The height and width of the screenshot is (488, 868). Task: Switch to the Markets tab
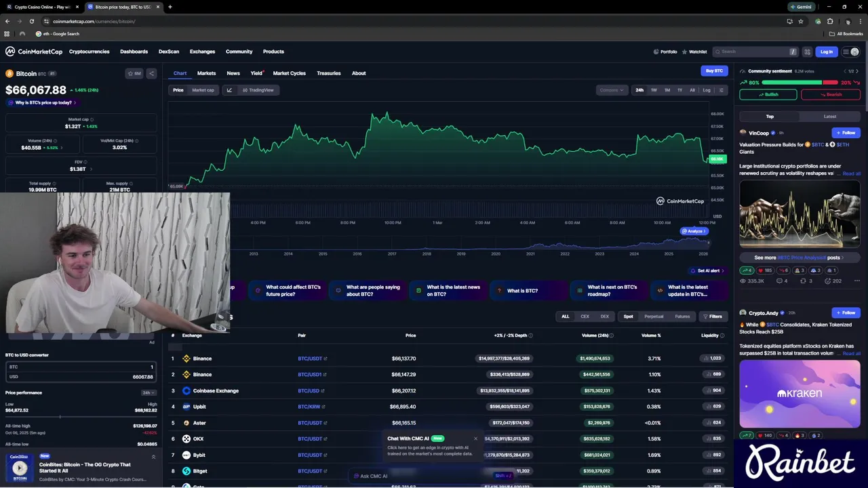click(206, 73)
